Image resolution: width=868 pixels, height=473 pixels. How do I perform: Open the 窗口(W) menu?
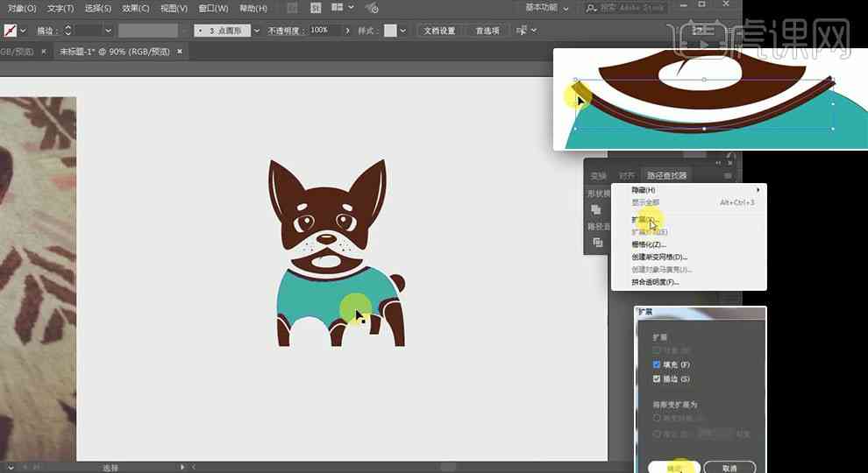pyautogui.click(x=213, y=8)
